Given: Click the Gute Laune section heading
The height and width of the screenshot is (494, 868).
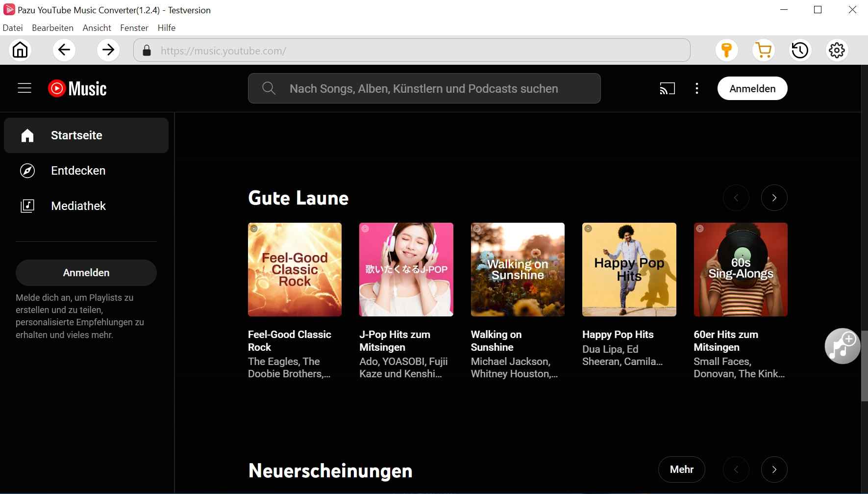Looking at the screenshot, I should click(298, 198).
